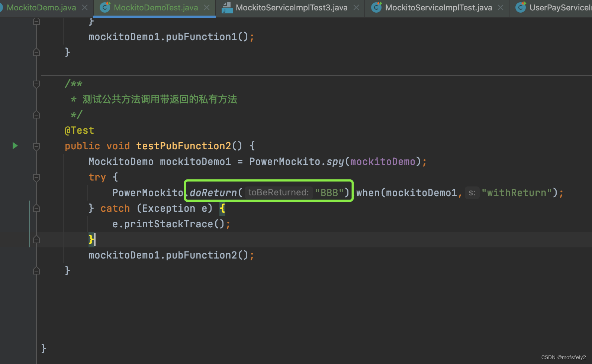
Task: Click the catch (Exception e) clause
Action: (x=157, y=208)
